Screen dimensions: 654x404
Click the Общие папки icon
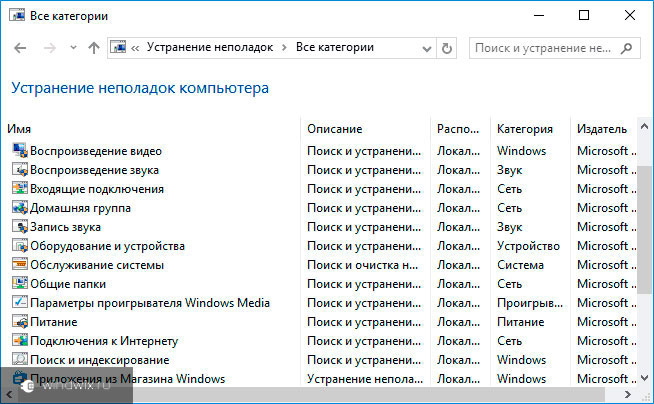[20, 283]
